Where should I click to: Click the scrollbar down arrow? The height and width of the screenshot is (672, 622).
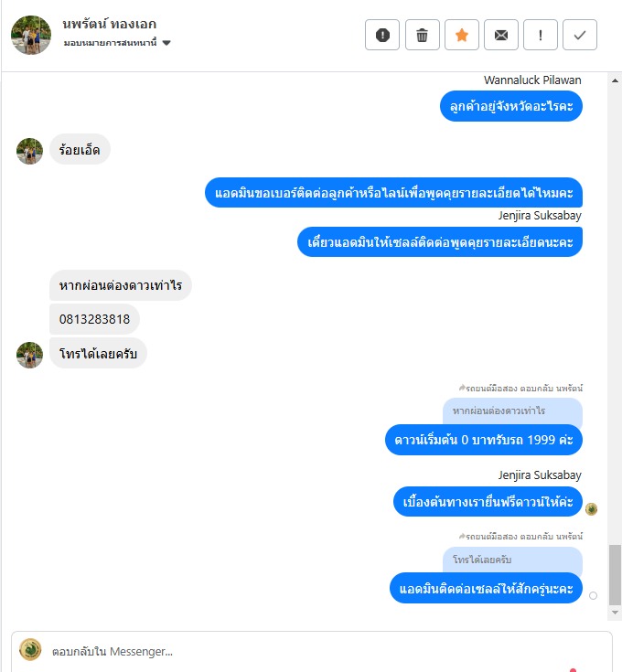coord(615,613)
